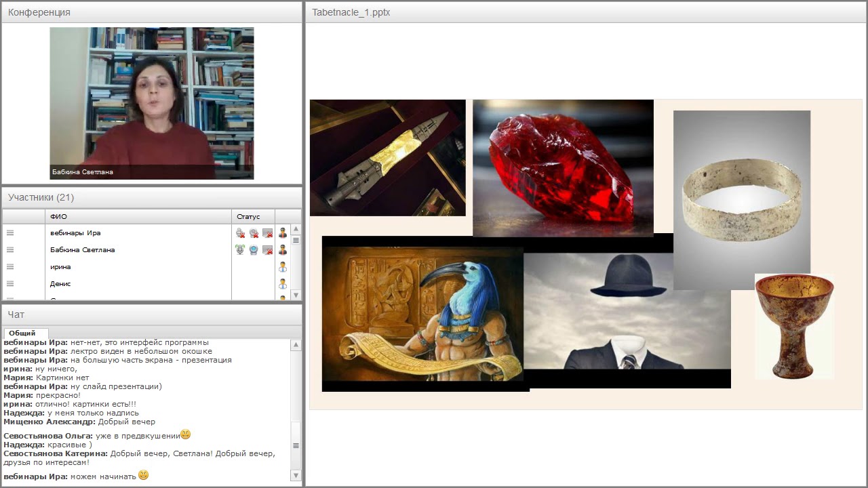Click chat message 'прекрасно!' from Мария
This screenshot has width=868, height=488.
tap(58, 395)
